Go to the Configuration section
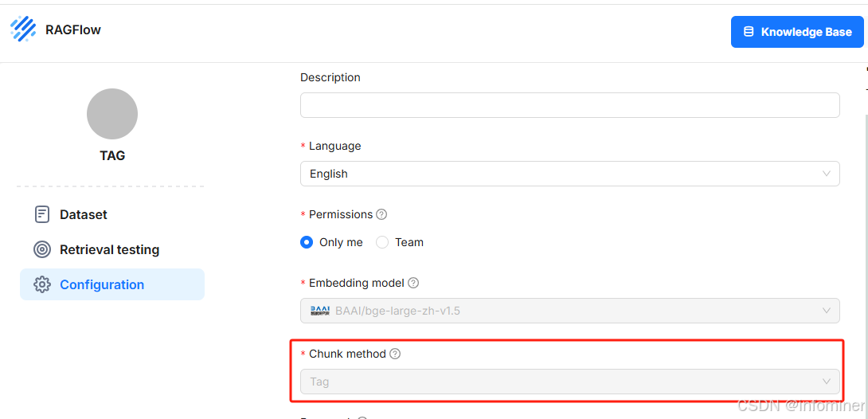Screen dimensions: 868x419 tap(112, 284)
